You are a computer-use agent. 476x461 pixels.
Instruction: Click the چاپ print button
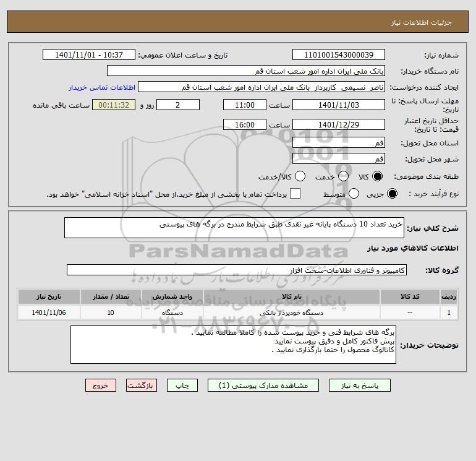(182, 386)
